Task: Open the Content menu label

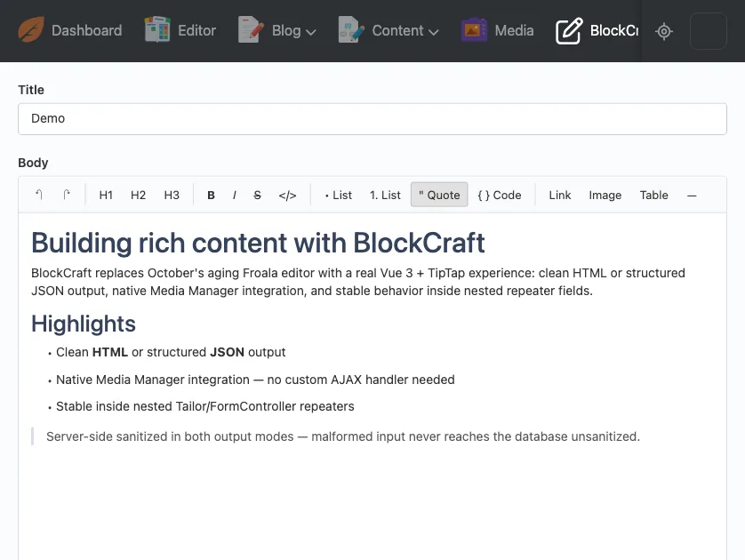Action: tap(397, 30)
